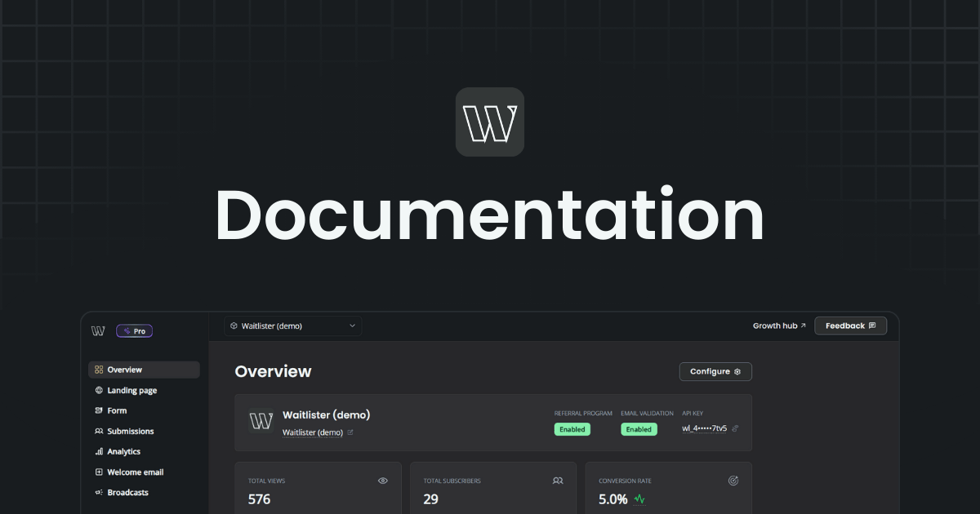
Task: Click the people icon on Total Subscribers card
Action: click(x=558, y=481)
